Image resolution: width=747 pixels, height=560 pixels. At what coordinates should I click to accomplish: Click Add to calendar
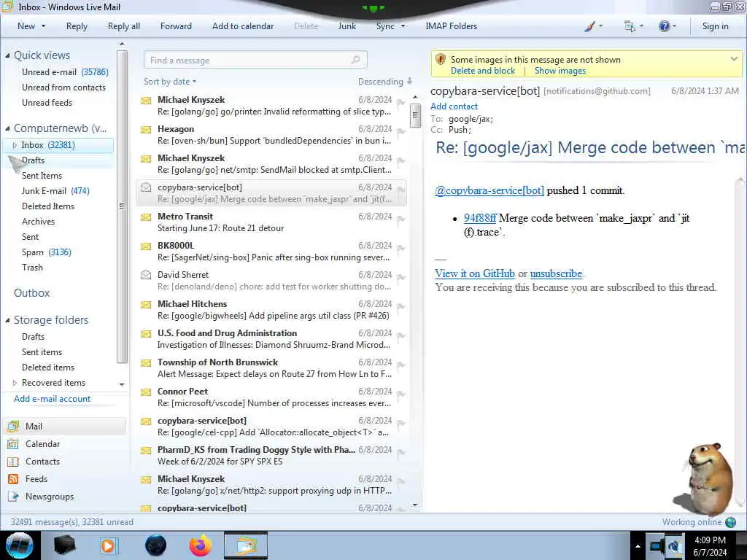click(x=243, y=26)
